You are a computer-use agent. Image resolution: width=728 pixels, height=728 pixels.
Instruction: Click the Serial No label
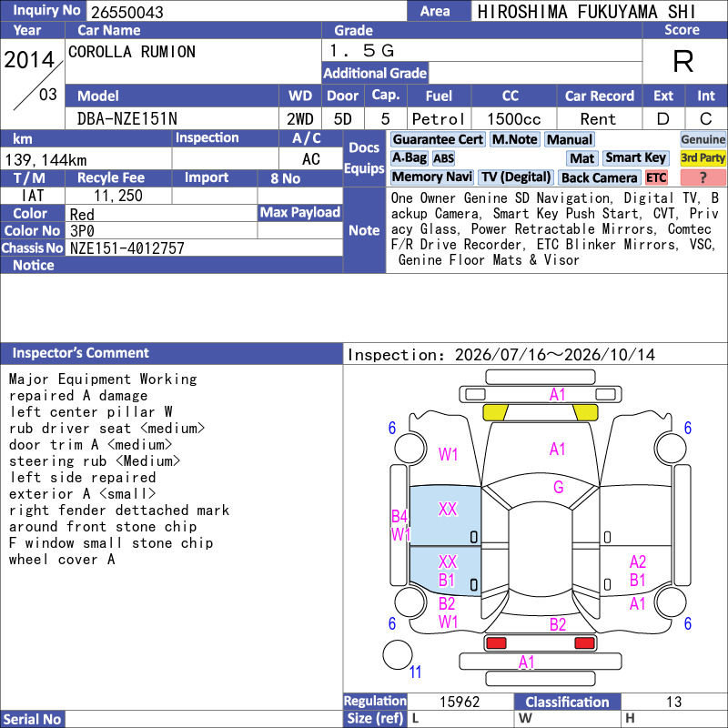[x=32, y=719]
